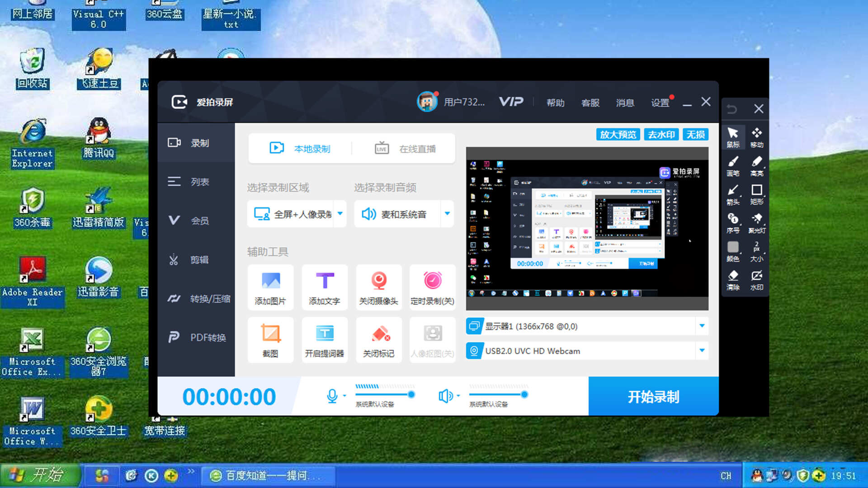The height and width of the screenshot is (488, 868).
Task: Toggle 关闭标记 annotation marks
Action: [x=378, y=340]
